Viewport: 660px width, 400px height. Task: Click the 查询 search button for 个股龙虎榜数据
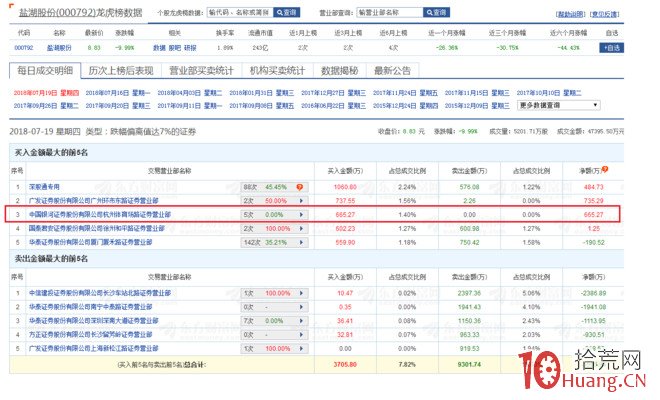tap(287, 13)
